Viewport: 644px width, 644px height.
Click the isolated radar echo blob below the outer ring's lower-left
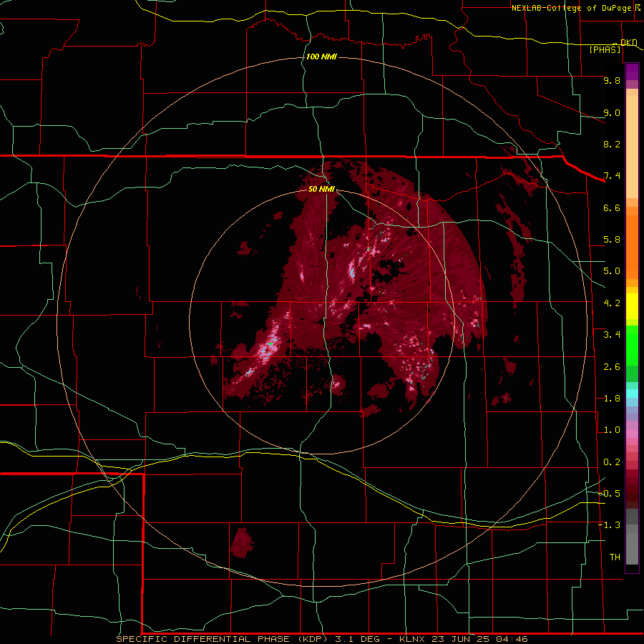pyautogui.click(x=242, y=542)
